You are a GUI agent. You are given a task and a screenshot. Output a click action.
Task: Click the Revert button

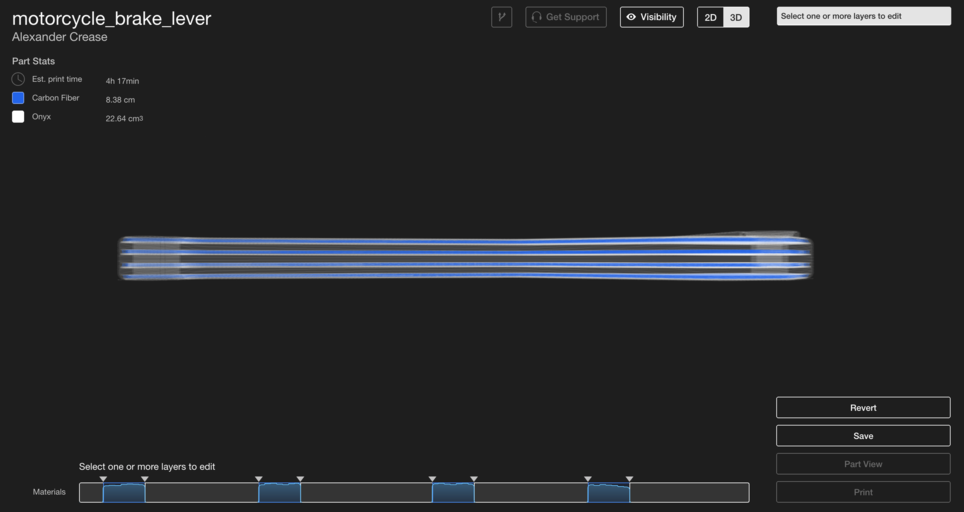[x=863, y=408]
